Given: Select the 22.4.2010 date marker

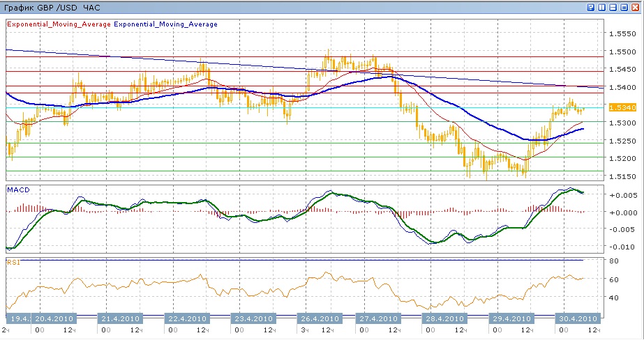Looking at the screenshot, I should coord(186,318).
